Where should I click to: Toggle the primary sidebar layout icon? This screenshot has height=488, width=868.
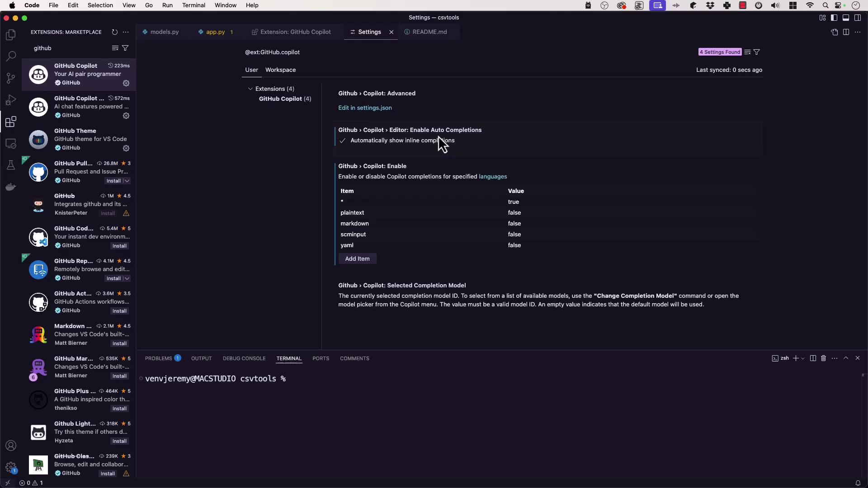[834, 18]
